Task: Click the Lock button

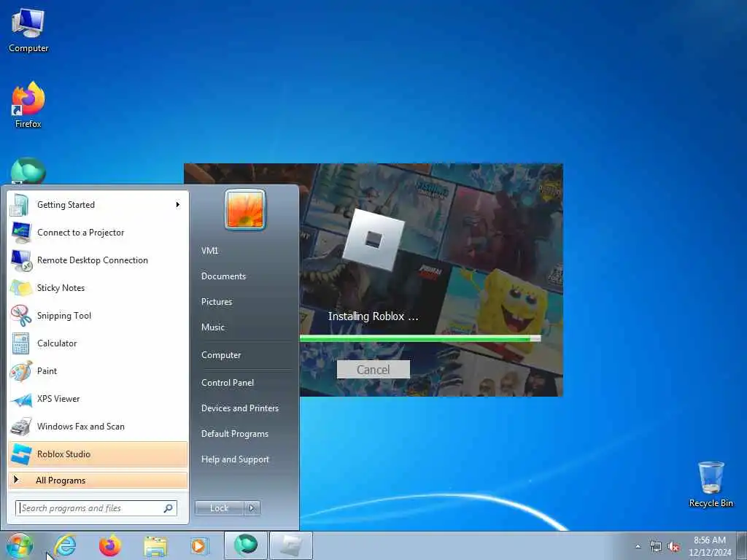Action: pyautogui.click(x=219, y=508)
